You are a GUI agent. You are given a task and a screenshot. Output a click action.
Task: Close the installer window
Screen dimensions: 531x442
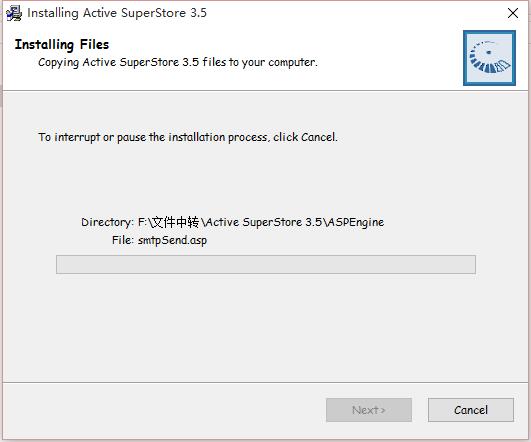tap(513, 13)
